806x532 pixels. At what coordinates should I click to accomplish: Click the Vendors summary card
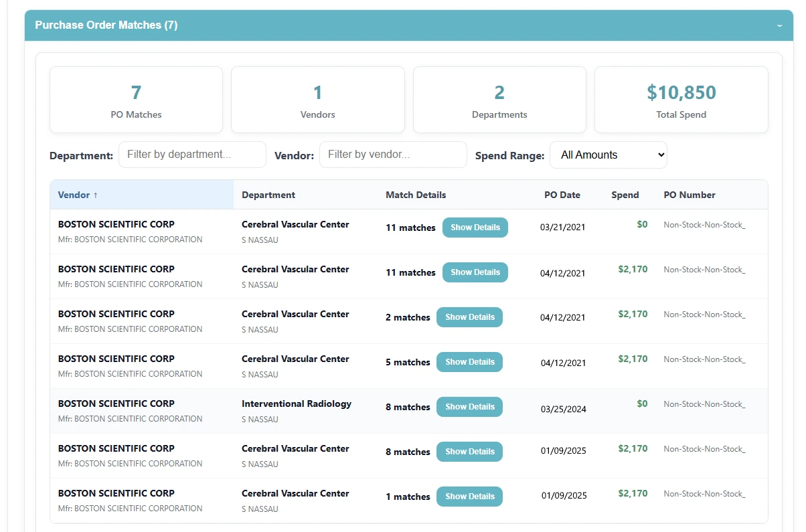[x=317, y=100]
